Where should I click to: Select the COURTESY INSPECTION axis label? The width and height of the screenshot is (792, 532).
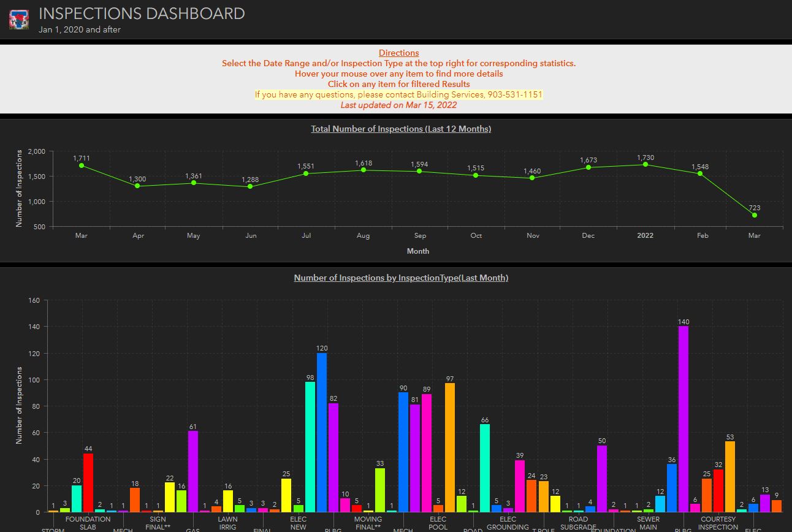717,522
